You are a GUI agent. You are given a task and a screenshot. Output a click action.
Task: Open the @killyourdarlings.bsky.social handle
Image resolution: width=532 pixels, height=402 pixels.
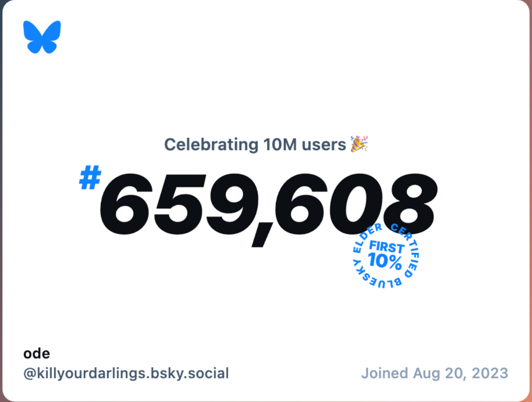pyautogui.click(x=126, y=374)
